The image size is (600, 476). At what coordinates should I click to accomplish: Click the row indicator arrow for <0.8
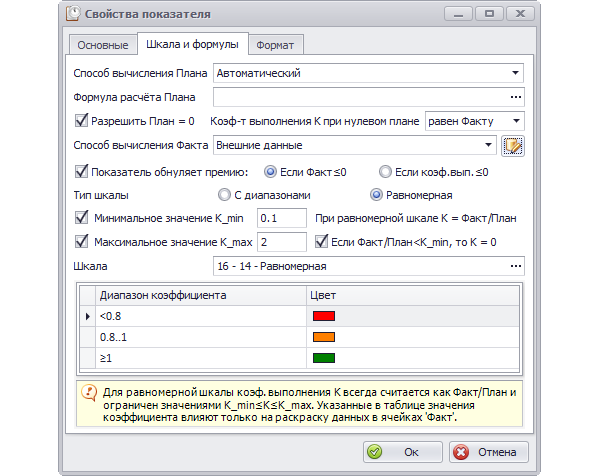pos(88,316)
